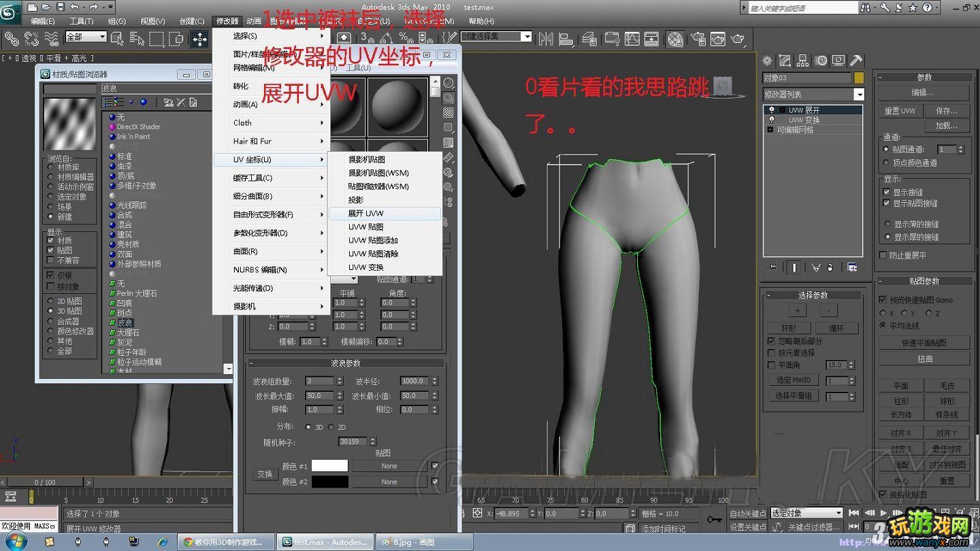Toggle the 显示接缝 checkbox

point(887,193)
